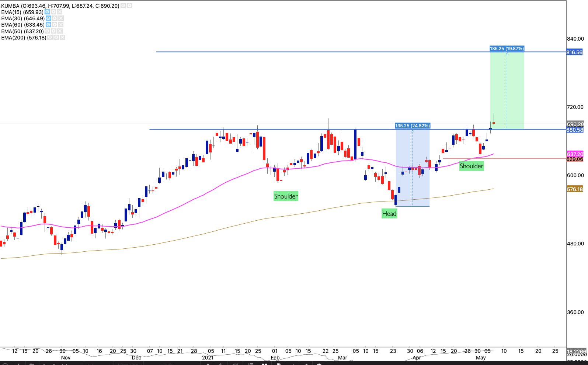The width and height of the screenshot is (588, 365).
Task: Open KUMBA main series settings gear
Action: pyautogui.click(x=129, y=6)
